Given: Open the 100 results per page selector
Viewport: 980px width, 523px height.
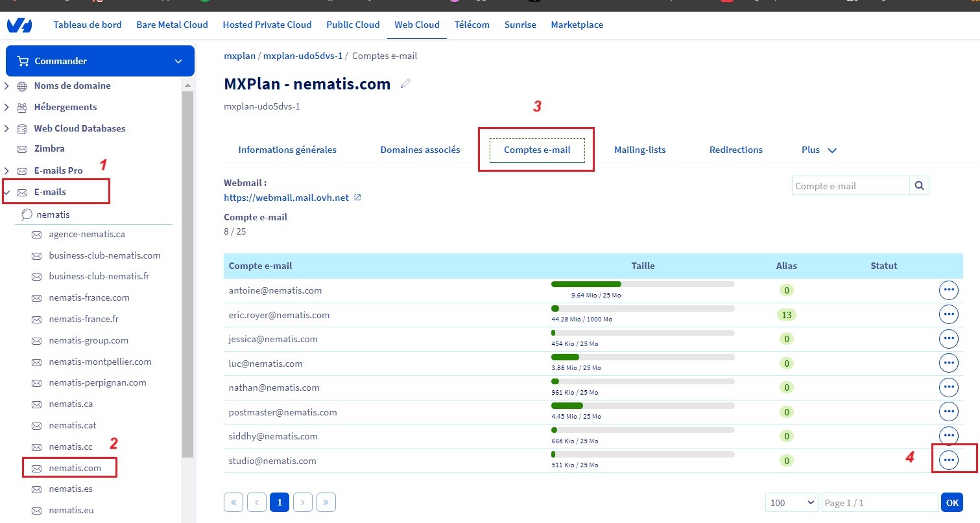Looking at the screenshot, I should coord(792,502).
